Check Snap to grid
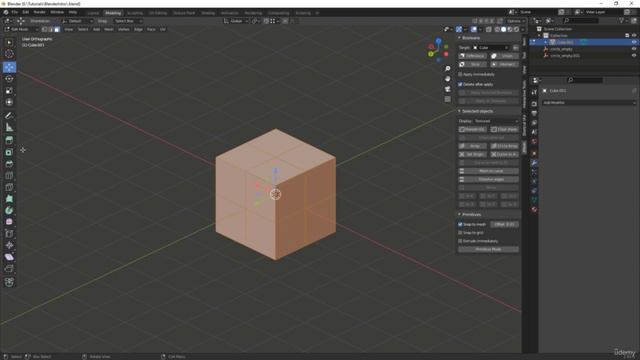 (460, 233)
